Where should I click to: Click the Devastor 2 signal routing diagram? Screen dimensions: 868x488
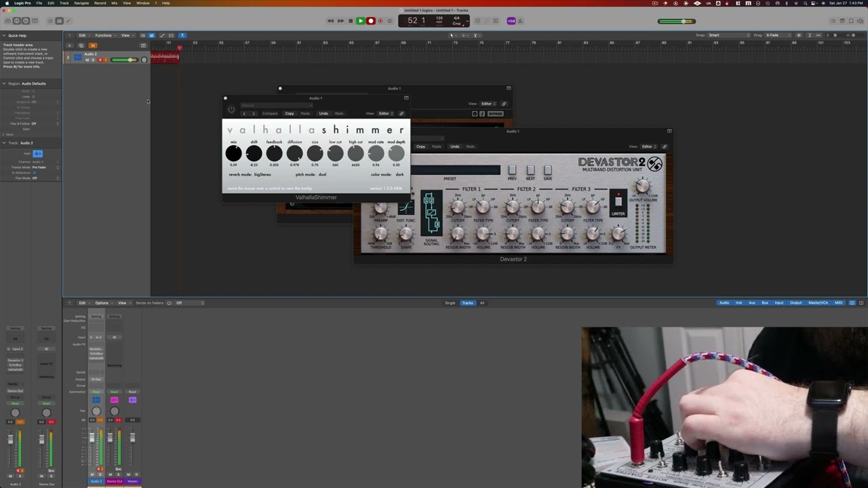[x=431, y=214]
